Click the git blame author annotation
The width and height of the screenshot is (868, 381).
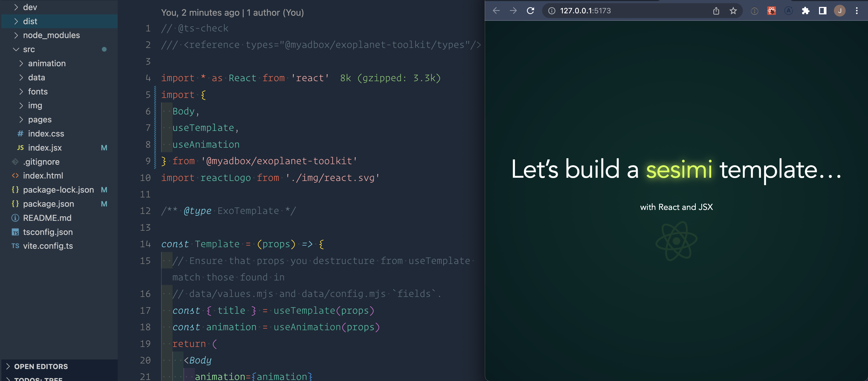pos(232,13)
